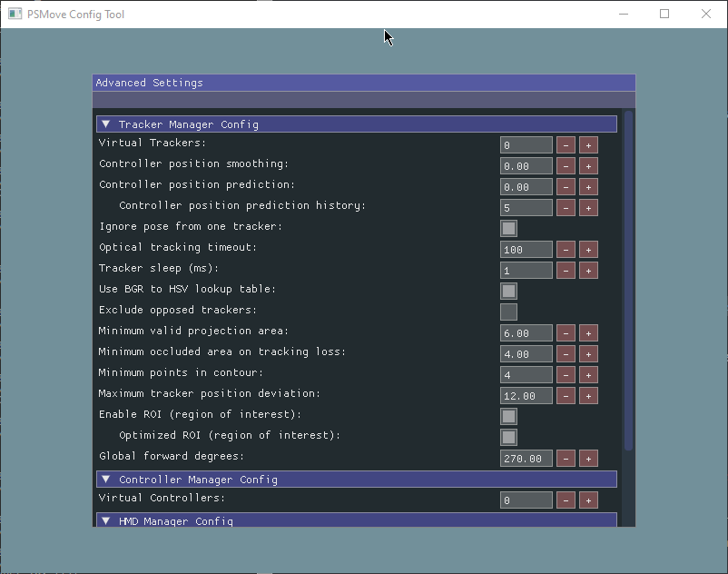Toggle Enable ROI (region of interest) checkbox
The height and width of the screenshot is (574, 728).
508,417
